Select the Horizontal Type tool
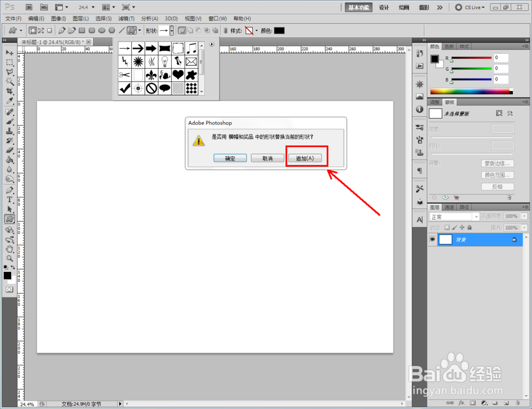The height and width of the screenshot is (409, 532). pos(10,200)
